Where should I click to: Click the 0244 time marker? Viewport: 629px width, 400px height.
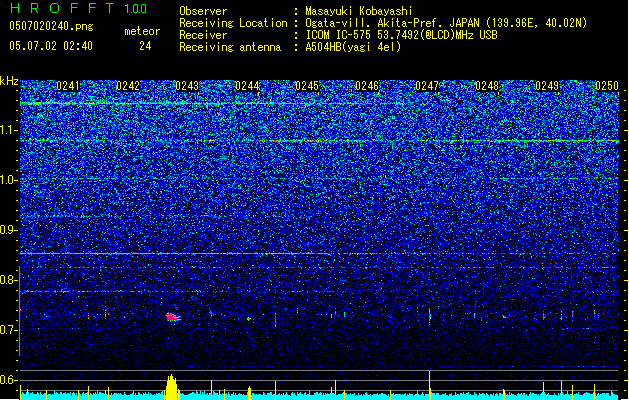247,86
